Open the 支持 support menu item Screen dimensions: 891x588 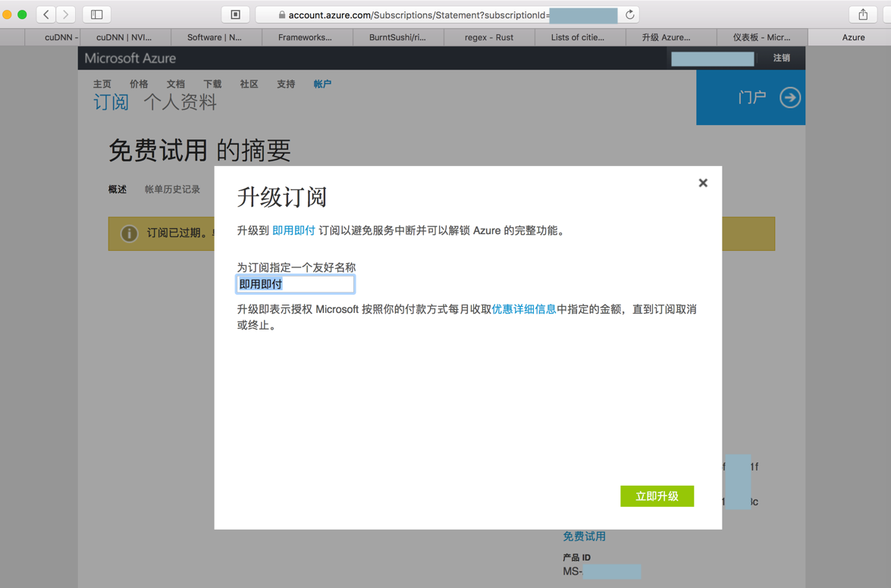[x=286, y=84]
